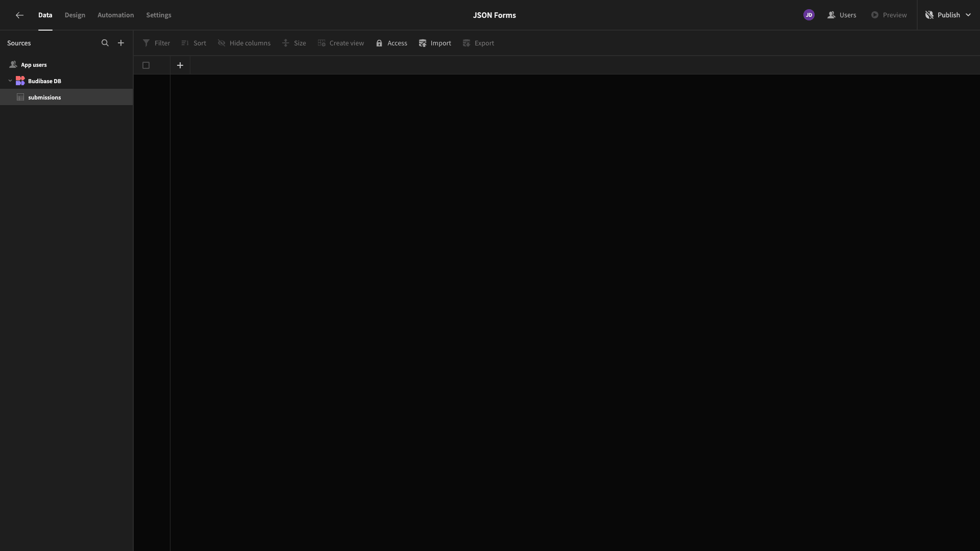Screen dimensions: 980x551
Task: Click the Create view button
Action: coord(341,43)
